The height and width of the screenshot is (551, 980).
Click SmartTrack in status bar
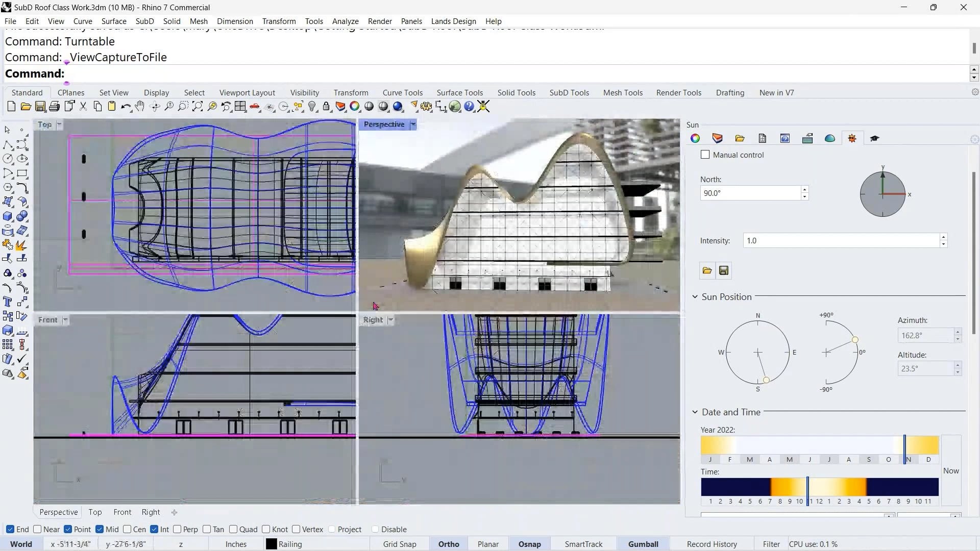click(583, 544)
